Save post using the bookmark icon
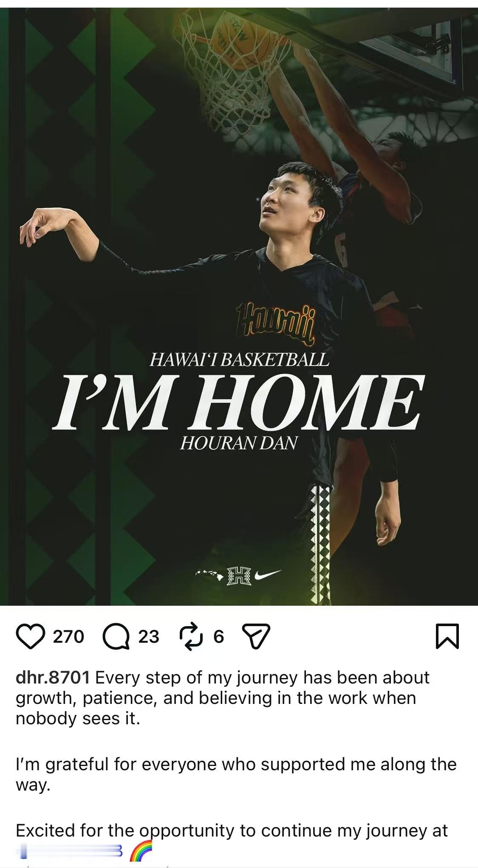Viewport: 478px width, 868px height. [448, 636]
